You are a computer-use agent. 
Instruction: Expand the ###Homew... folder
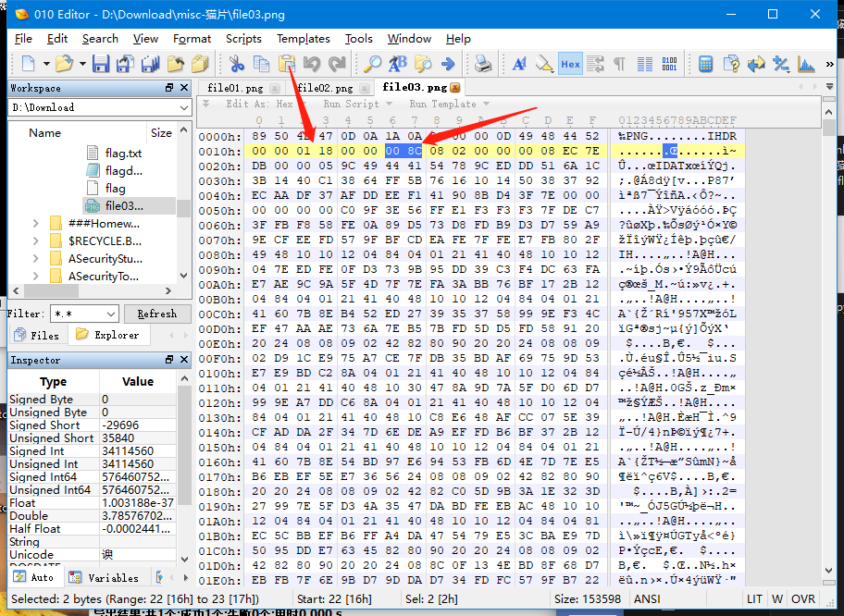pyautogui.click(x=35, y=223)
